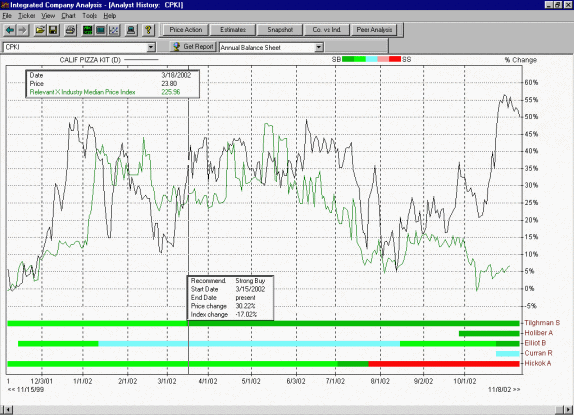Click the 23.80 price value
574x415 pixels.
point(169,84)
